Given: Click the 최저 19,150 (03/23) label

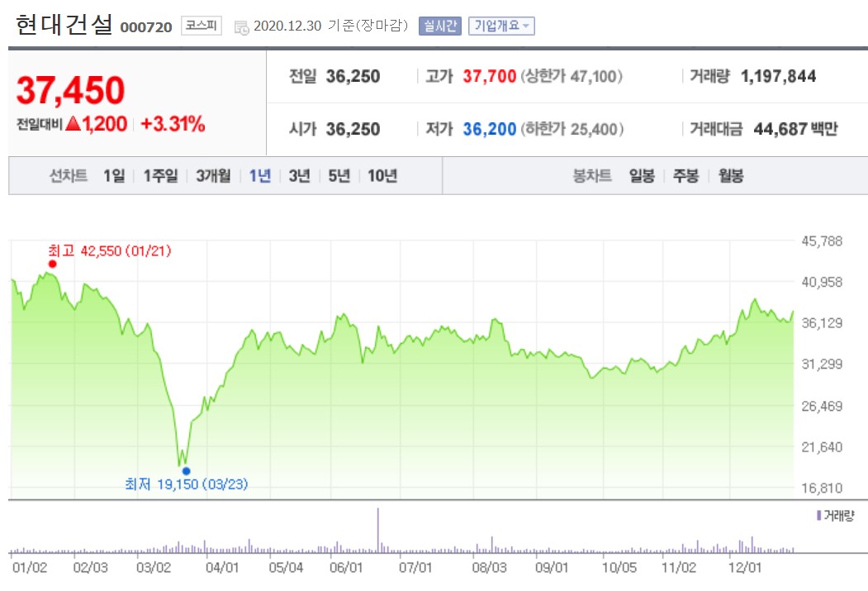Looking at the screenshot, I should click(187, 484).
